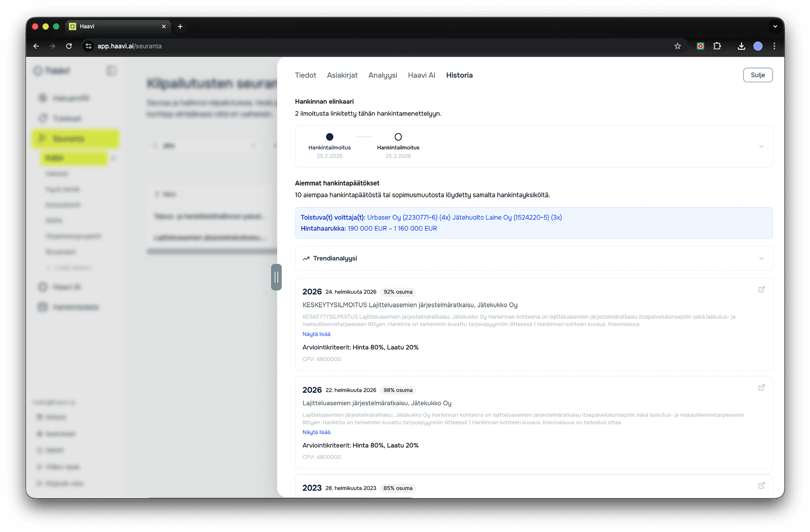The image size is (810, 532).
Task: Click the Sulje button
Action: click(x=757, y=75)
